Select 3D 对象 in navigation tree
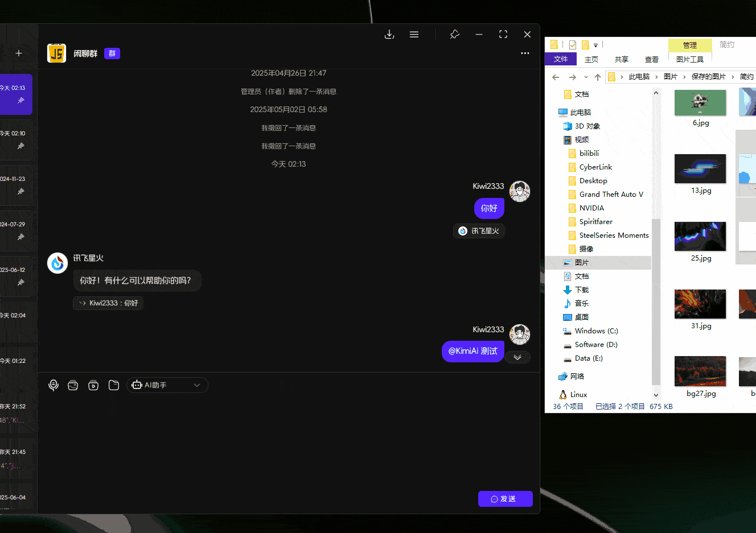This screenshot has width=756, height=533. [x=587, y=126]
